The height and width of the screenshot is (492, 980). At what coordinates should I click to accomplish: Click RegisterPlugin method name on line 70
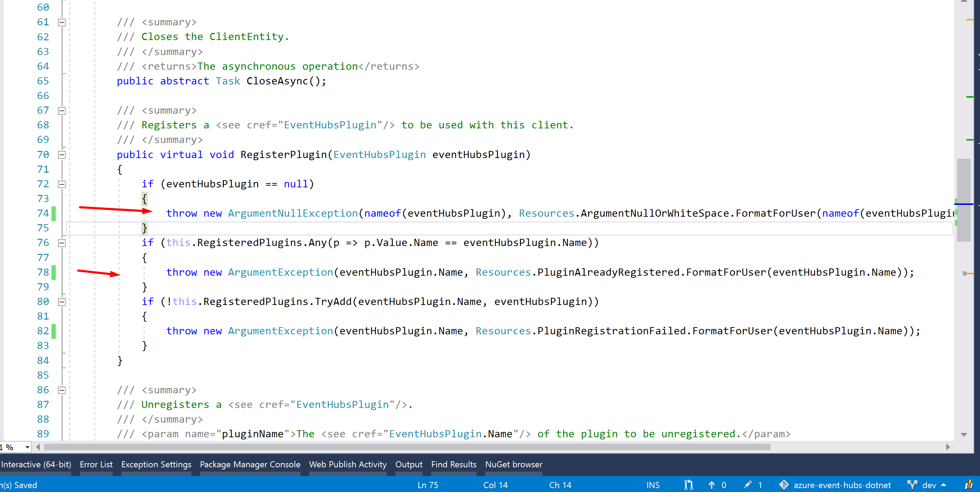coord(284,155)
